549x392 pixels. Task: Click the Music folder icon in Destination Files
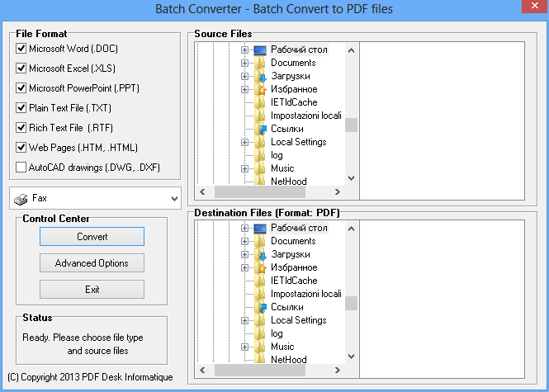click(x=261, y=347)
